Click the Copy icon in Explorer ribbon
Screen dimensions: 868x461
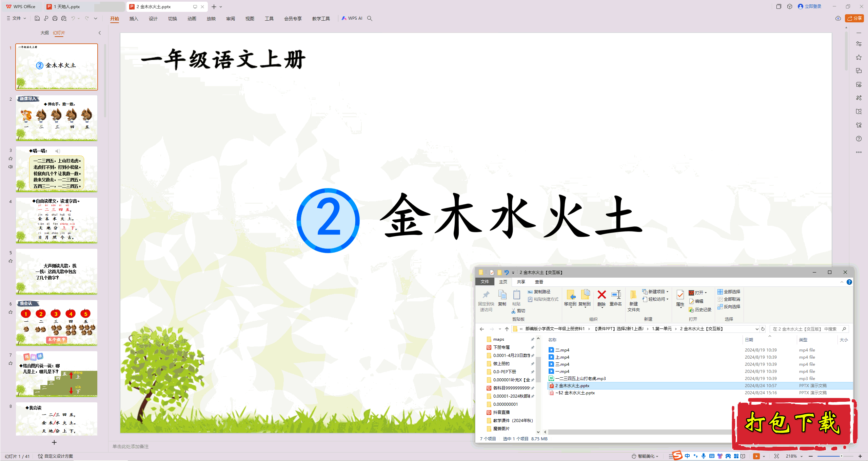tap(502, 295)
